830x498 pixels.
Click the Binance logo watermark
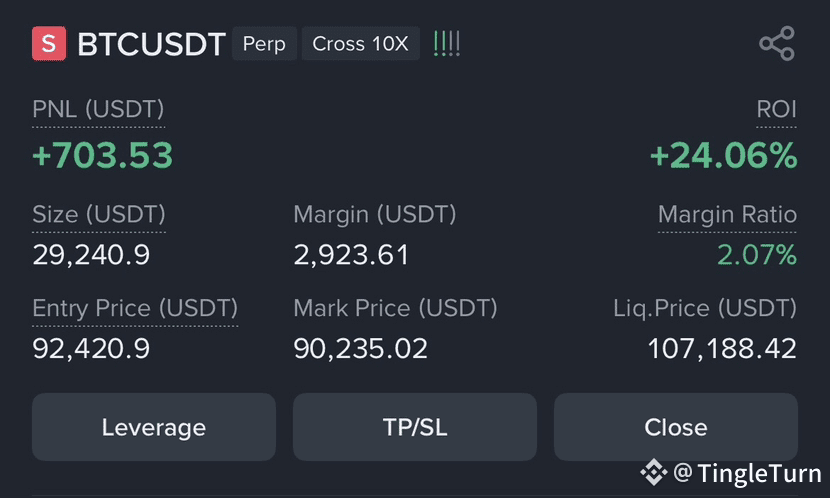click(654, 472)
